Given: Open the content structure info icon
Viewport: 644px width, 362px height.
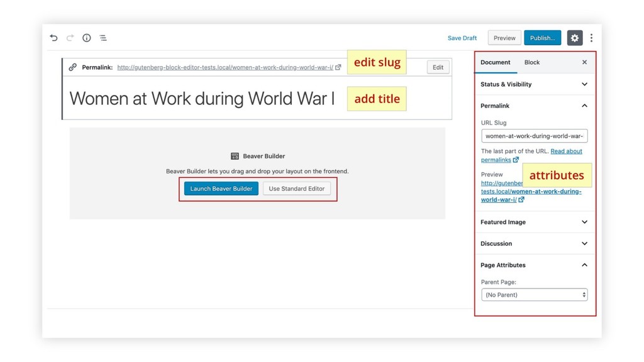Looking at the screenshot, I should pyautogui.click(x=87, y=38).
